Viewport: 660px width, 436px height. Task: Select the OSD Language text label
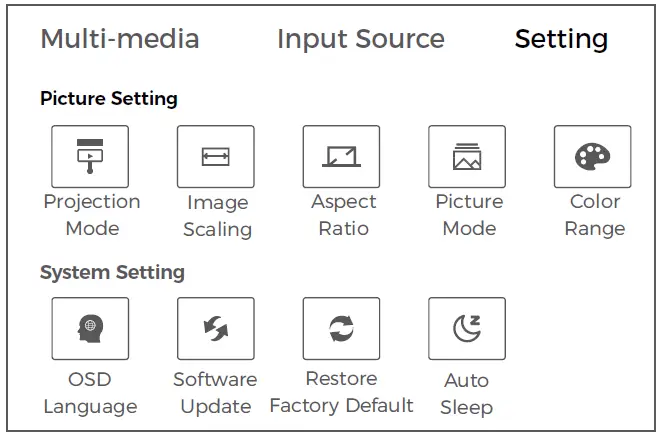[90, 393]
